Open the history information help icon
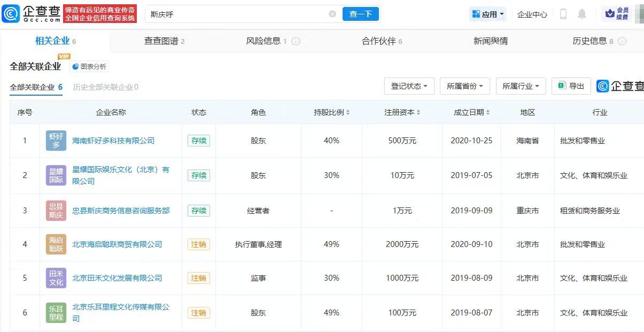Screen dimensions: 644x332 (622, 41)
